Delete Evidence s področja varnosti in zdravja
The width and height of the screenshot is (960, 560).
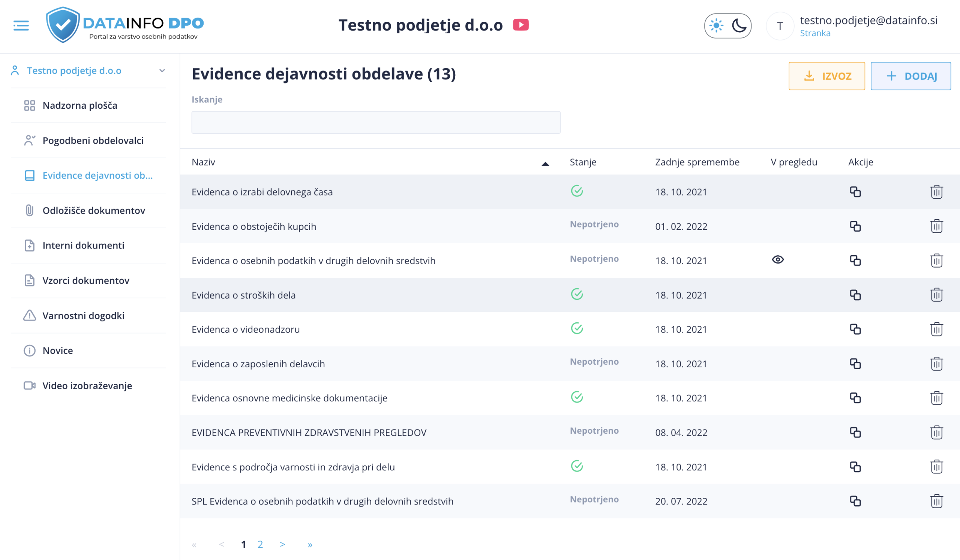tap(936, 467)
